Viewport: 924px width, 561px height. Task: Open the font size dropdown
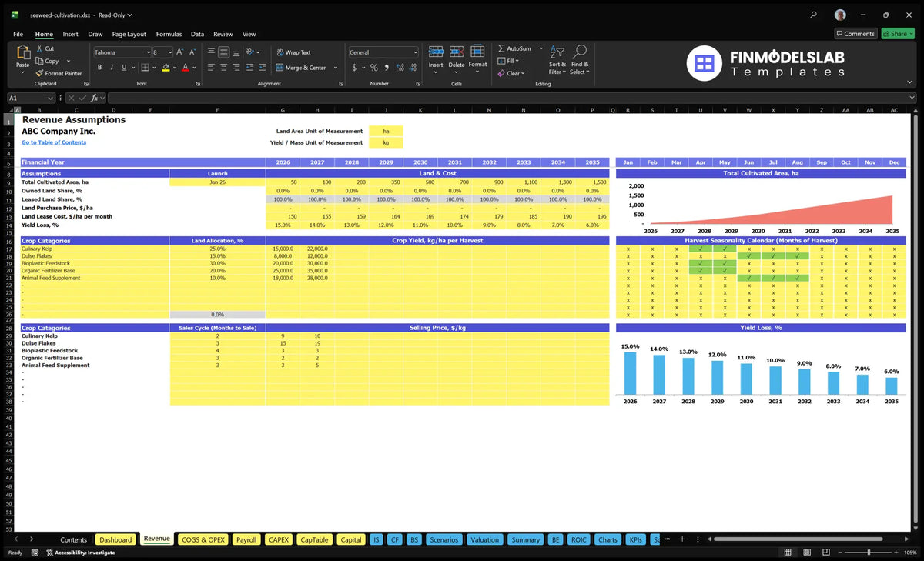click(170, 52)
